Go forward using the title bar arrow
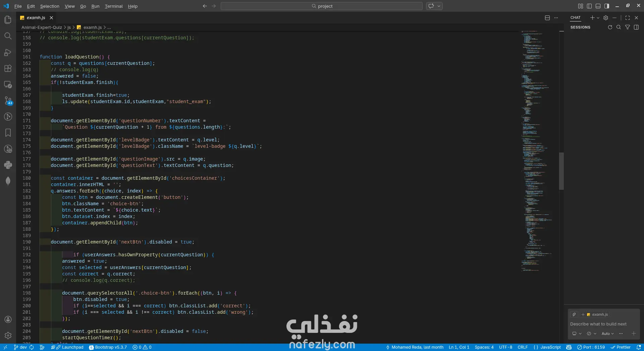 (214, 6)
